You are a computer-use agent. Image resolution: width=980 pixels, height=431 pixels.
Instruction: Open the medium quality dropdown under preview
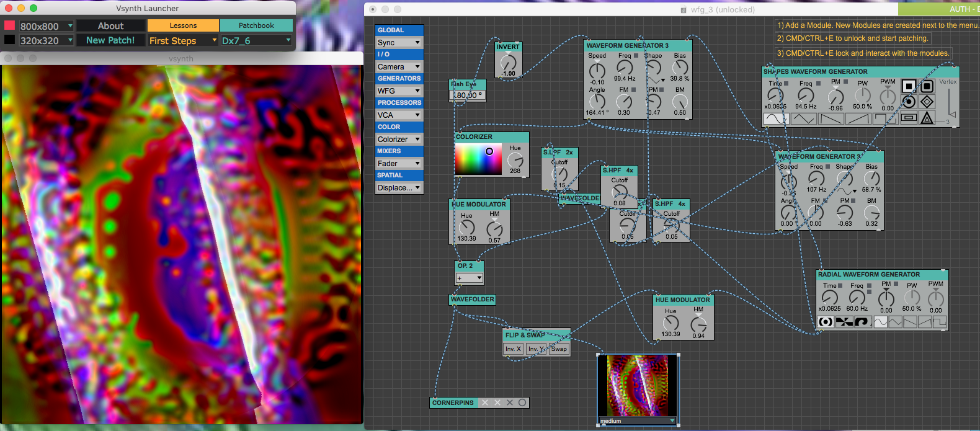pos(638,421)
